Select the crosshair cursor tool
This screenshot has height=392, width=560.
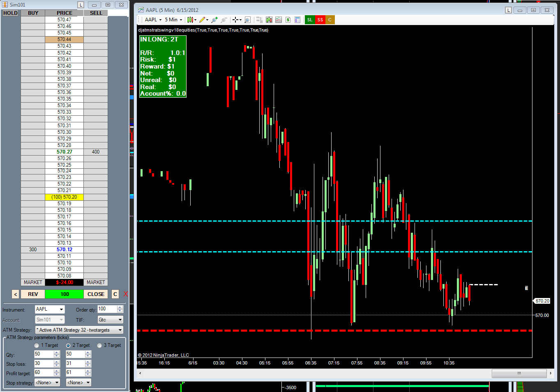click(235, 20)
